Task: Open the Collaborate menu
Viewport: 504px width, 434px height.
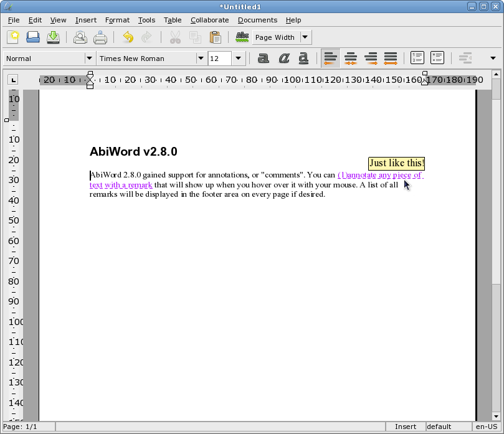Action: (x=209, y=20)
